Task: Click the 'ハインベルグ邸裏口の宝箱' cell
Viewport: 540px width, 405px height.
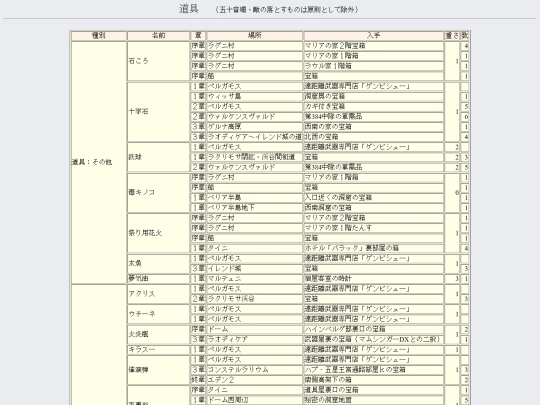Action: (x=374, y=329)
